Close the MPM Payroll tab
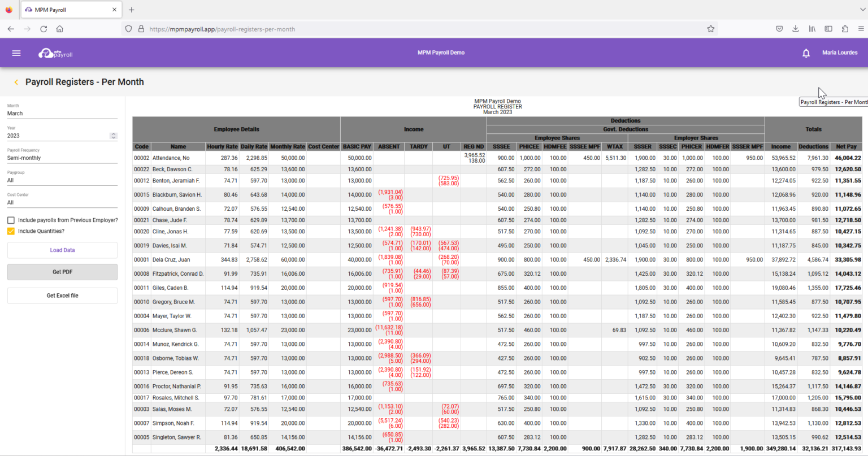 (x=114, y=10)
